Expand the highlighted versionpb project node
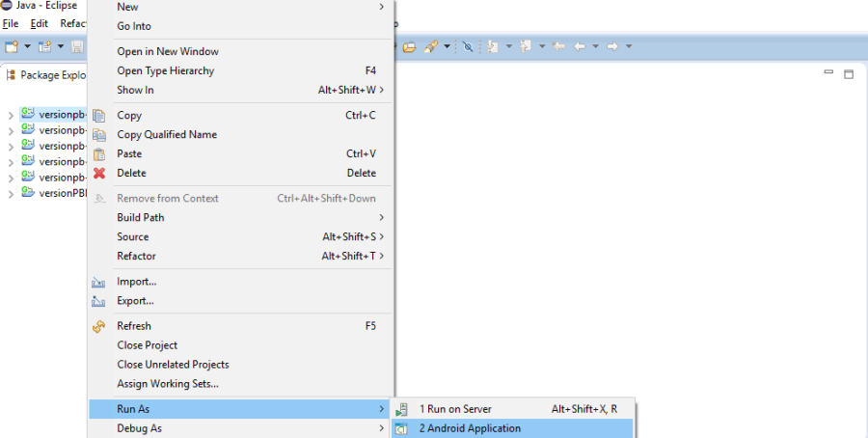Image resolution: width=868 pixels, height=438 pixels. pos(11,116)
